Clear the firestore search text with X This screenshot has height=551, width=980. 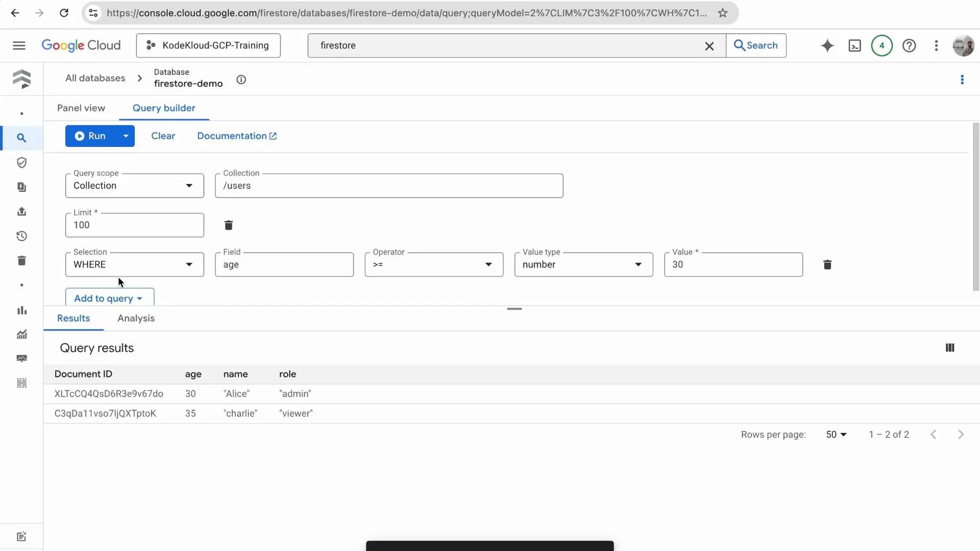[x=709, y=46]
